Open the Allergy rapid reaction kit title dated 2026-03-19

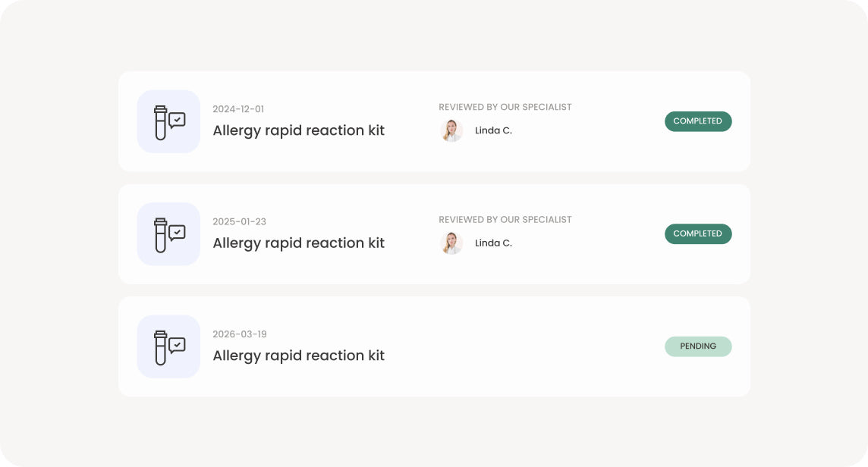click(298, 356)
